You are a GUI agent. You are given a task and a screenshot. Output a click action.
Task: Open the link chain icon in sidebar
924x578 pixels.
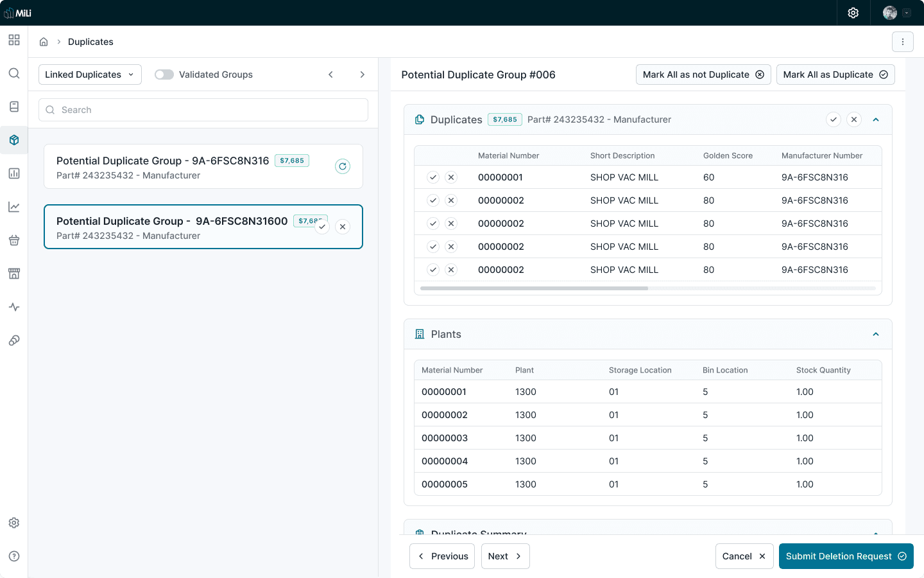14,340
